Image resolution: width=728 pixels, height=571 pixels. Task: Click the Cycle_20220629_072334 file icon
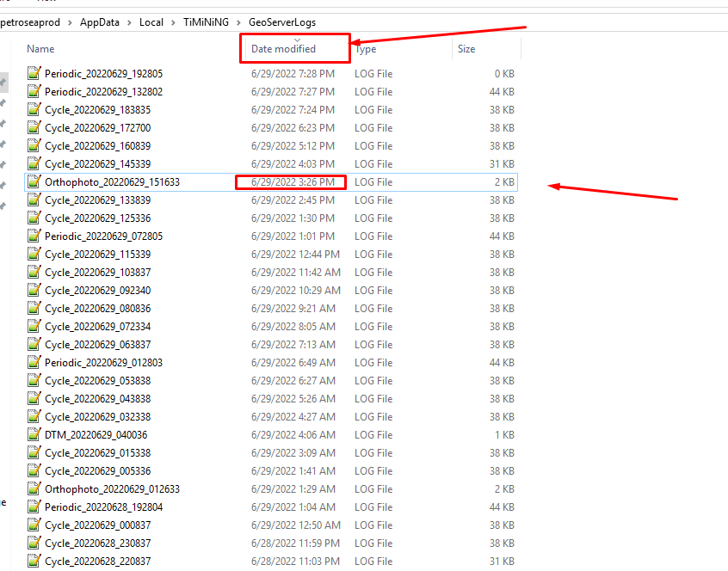34,327
